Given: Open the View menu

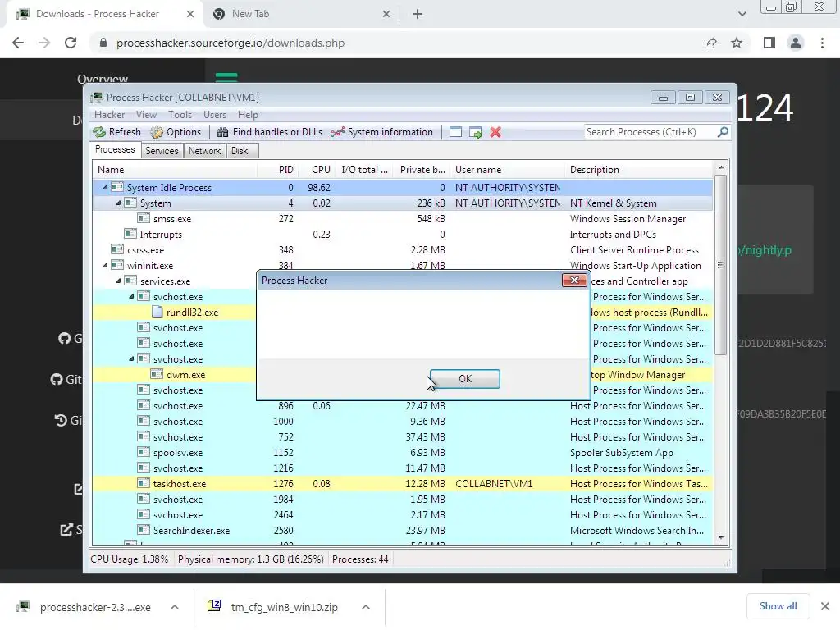Looking at the screenshot, I should 146,115.
